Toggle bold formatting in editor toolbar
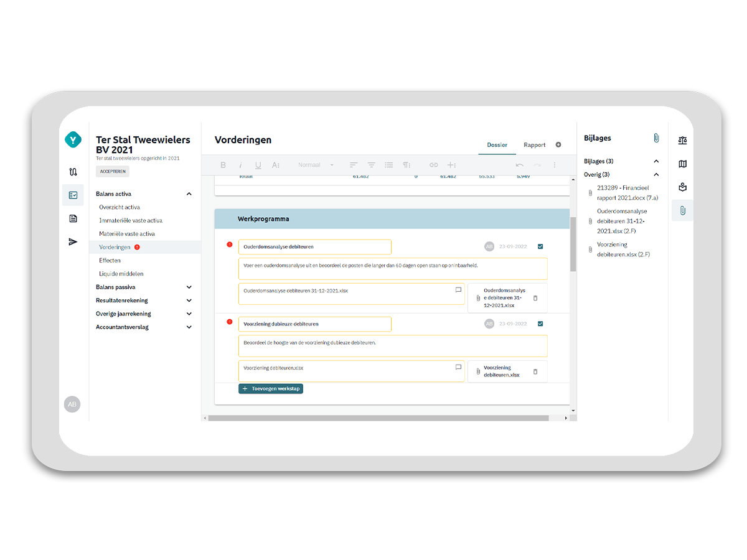The height and width of the screenshot is (560, 747). pos(223,165)
